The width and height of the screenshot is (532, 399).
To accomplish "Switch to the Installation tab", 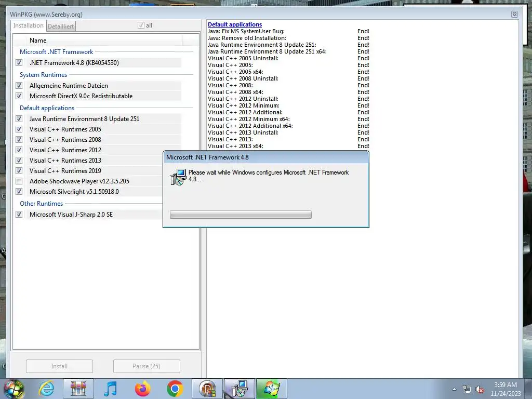I will click(29, 25).
